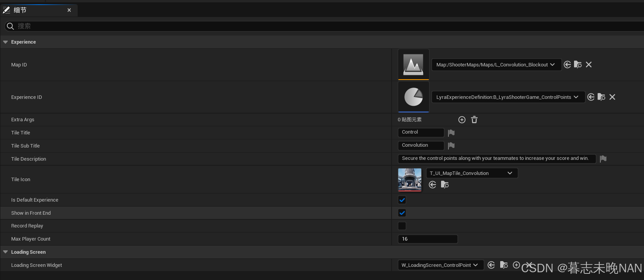Browse to Experience ID asset in content browser
This screenshot has height=280, width=644.
click(601, 97)
